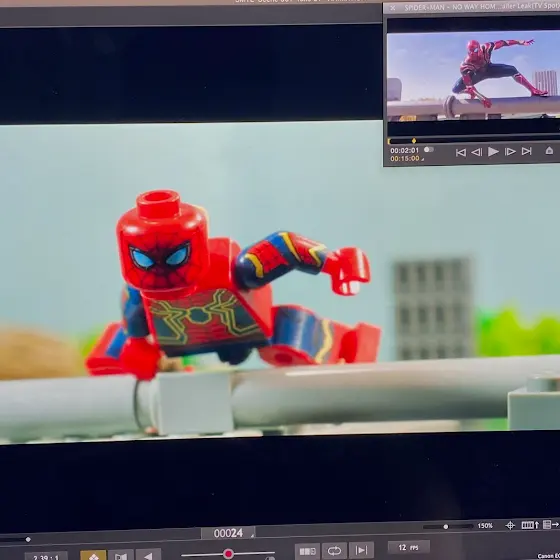This screenshot has height=560, width=560.
Task: Jump to start of reference video
Action: pyautogui.click(x=461, y=152)
